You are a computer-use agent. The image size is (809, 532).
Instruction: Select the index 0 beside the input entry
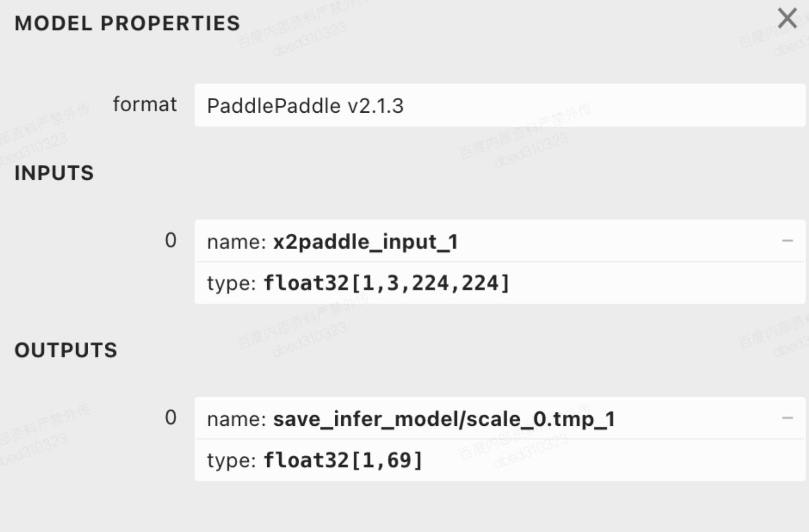coord(171,239)
